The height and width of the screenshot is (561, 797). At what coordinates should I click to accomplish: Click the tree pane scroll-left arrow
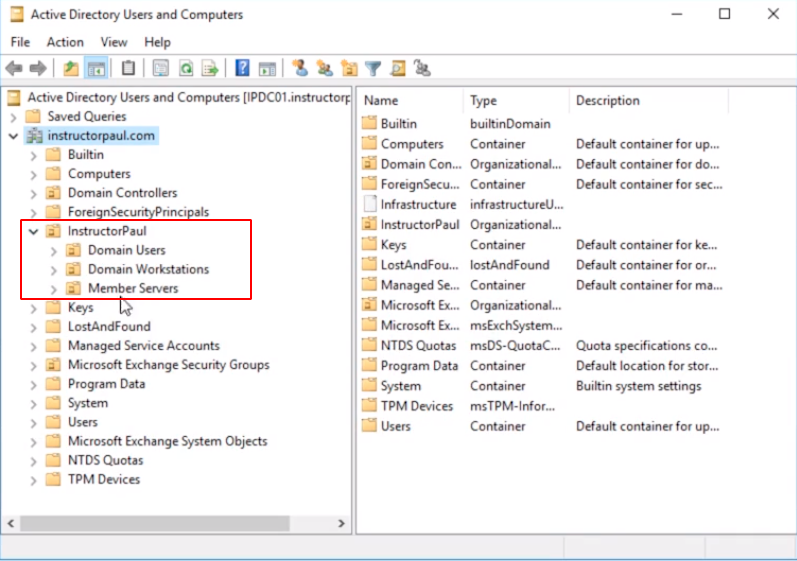pos(11,523)
